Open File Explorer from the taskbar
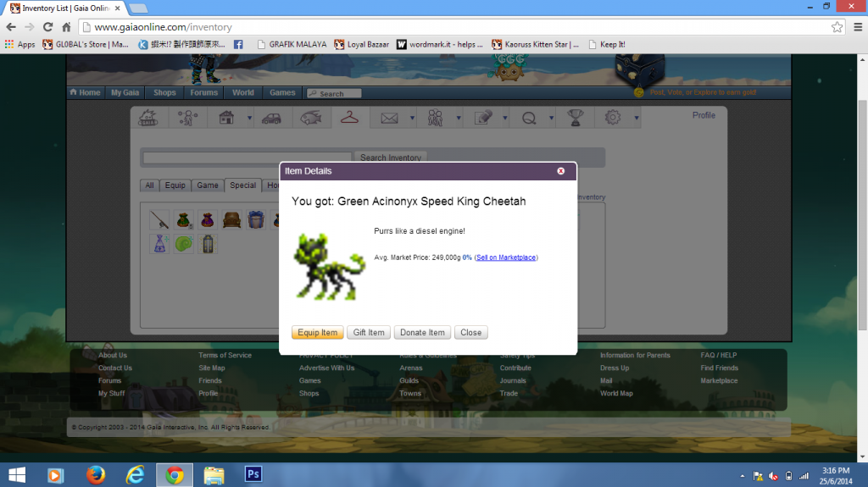 coord(214,475)
